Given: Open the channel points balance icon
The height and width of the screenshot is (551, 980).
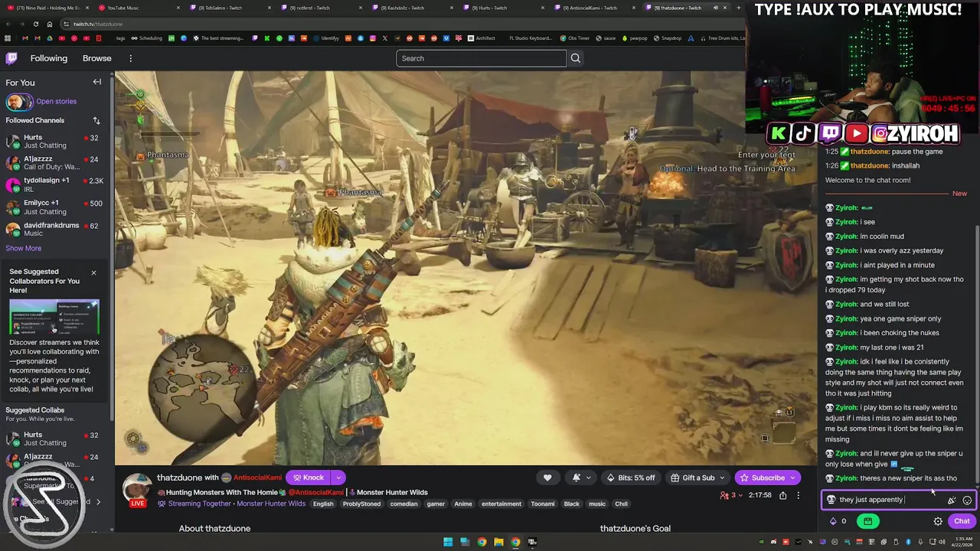Looking at the screenshot, I should point(833,521).
